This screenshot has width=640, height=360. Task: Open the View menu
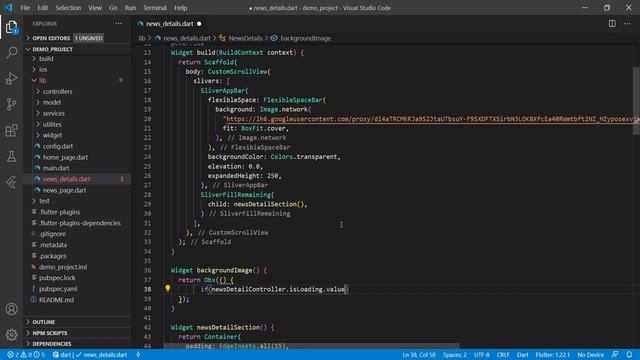click(x=95, y=8)
